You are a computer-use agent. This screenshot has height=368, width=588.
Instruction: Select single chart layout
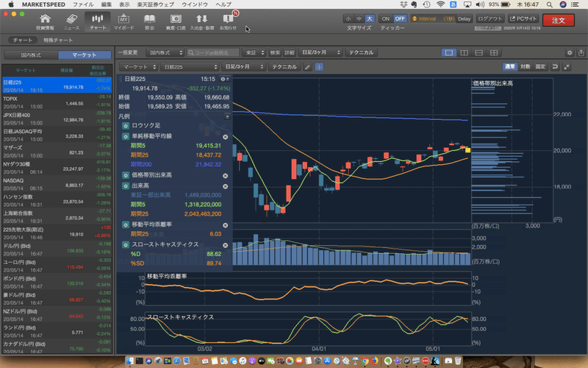tap(449, 53)
